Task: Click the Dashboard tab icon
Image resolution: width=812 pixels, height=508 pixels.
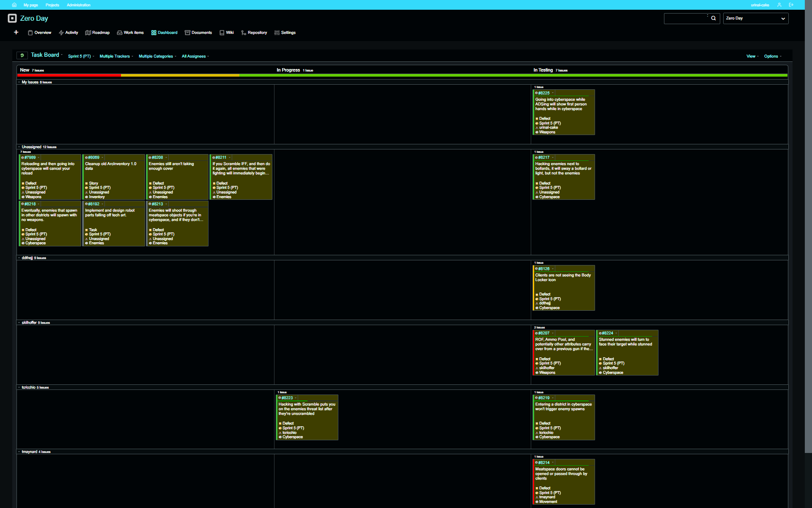Action: 153,33
